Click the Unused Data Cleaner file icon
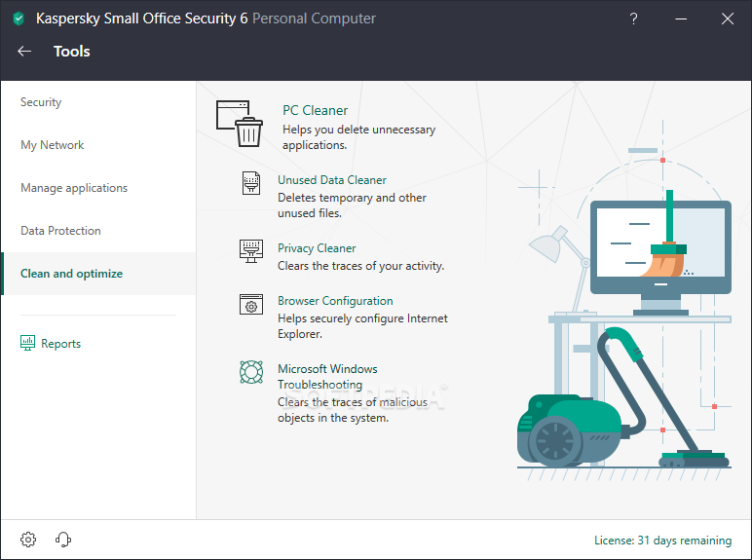This screenshot has width=752, height=560. coord(251,183)
